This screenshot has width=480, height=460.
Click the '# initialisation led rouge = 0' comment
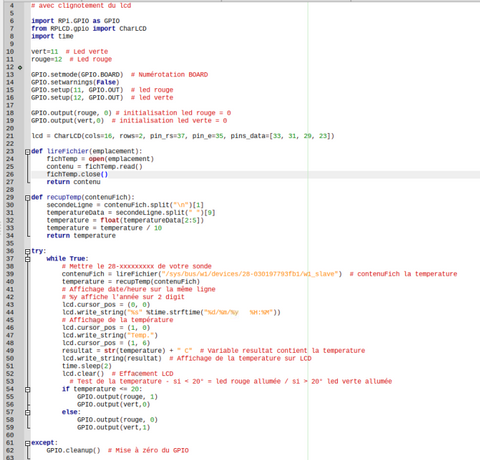tap(173, 113)
